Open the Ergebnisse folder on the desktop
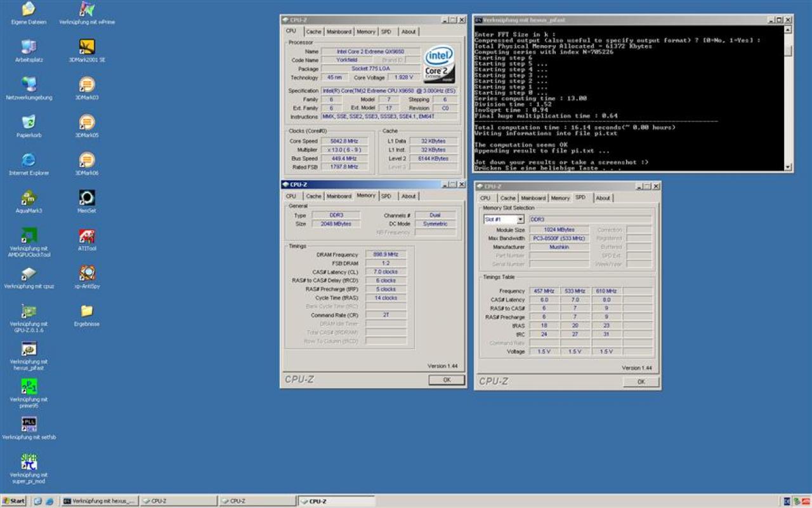This screenshot has height=508, width=812. [x=87, y=311]
